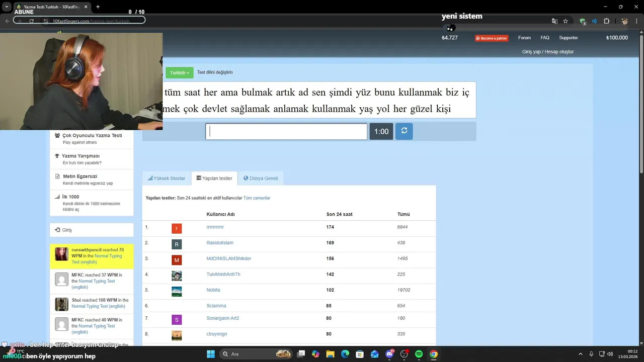The width and height of the screenshot is (644, 362).
Task: Open Task View from the taskbar
Action: (x=301, y=354)
